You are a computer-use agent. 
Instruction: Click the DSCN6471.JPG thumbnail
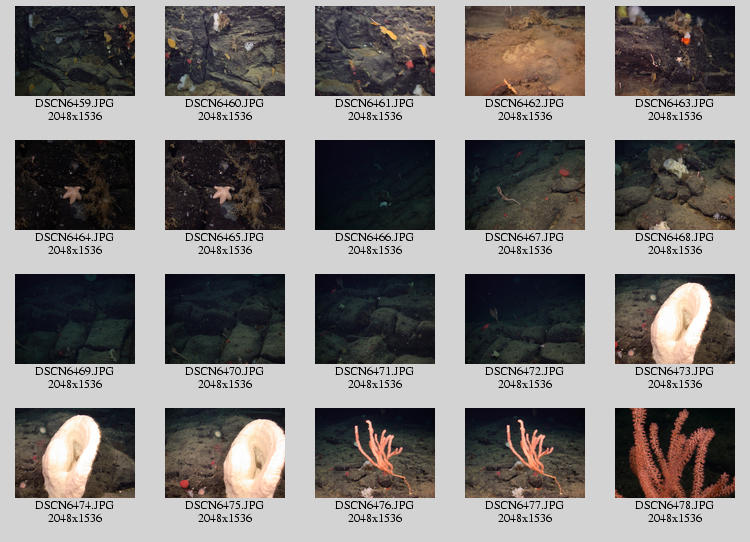pyautogui.click(x=375, y=319)
